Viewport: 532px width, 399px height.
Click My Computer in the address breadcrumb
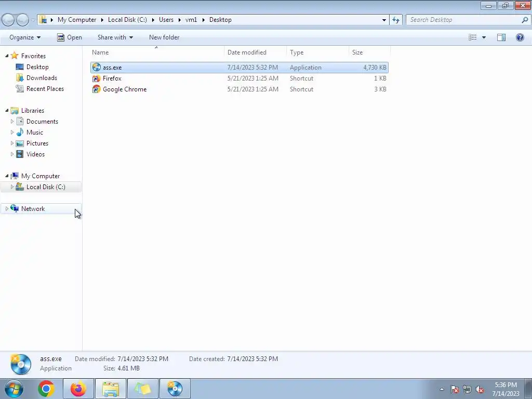(77, 20)
